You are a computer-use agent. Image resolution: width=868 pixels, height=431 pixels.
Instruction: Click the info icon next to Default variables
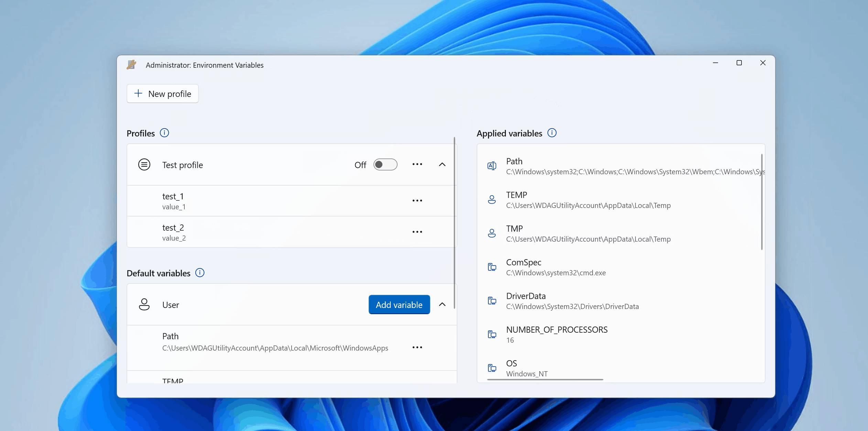pos(200,273)
